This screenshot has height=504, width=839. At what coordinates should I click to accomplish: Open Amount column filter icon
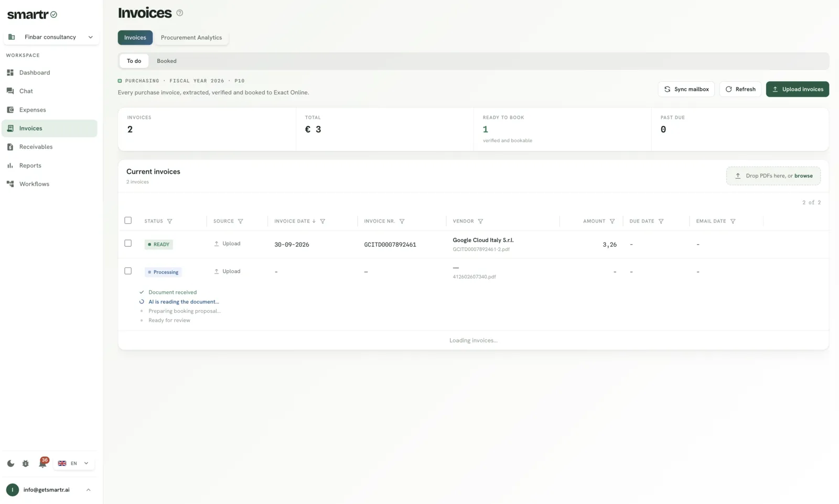coord(612,221)
